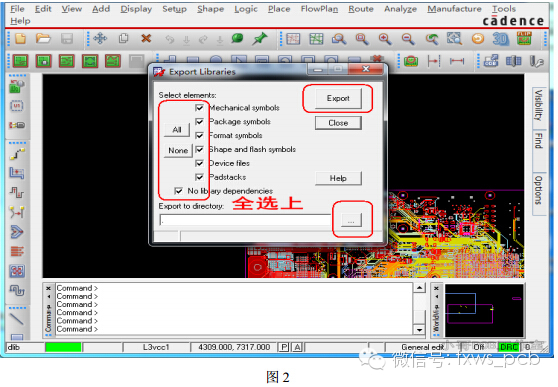The width and height of the screenshot is (558, 387).
Task: Toggle Shape and flash symbols checkbox
Action: [x=199, y=149]
